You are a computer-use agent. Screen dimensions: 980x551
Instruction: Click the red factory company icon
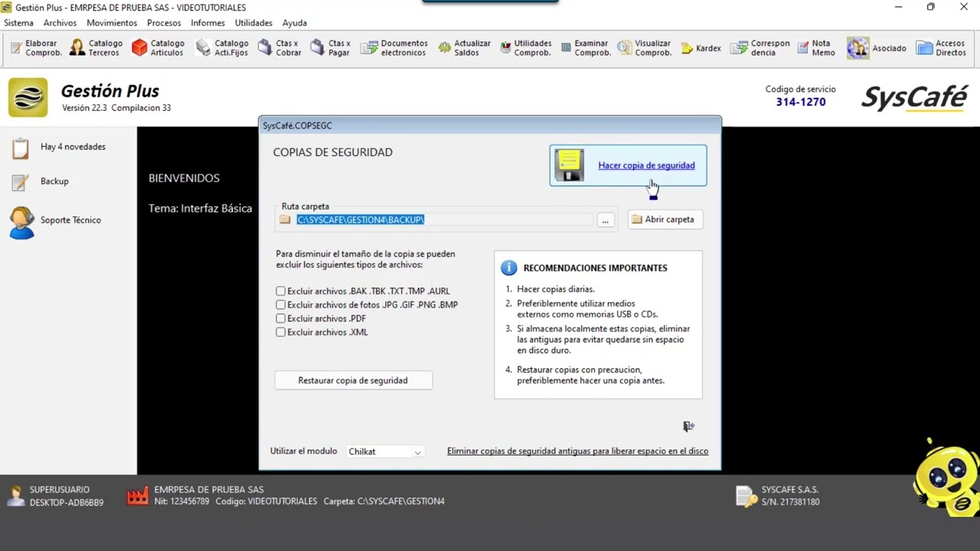tap(138, 496)
